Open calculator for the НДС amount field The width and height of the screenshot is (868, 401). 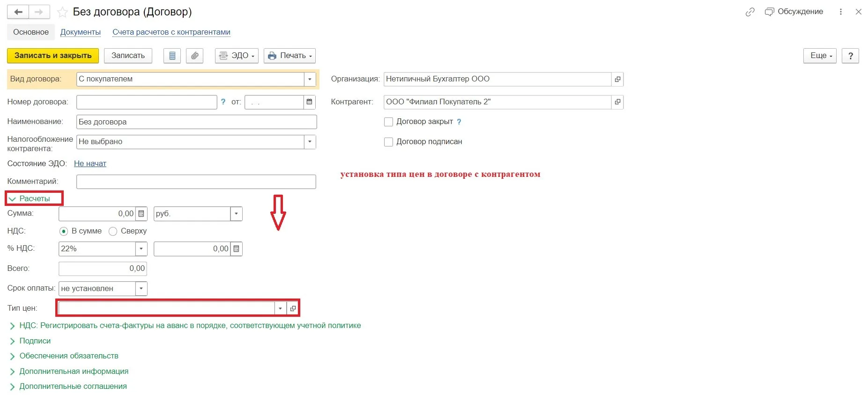(x=236, y=249)
